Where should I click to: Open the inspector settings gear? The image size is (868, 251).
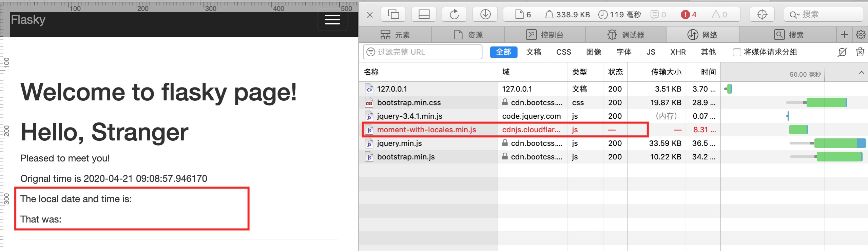coord(861,35)
